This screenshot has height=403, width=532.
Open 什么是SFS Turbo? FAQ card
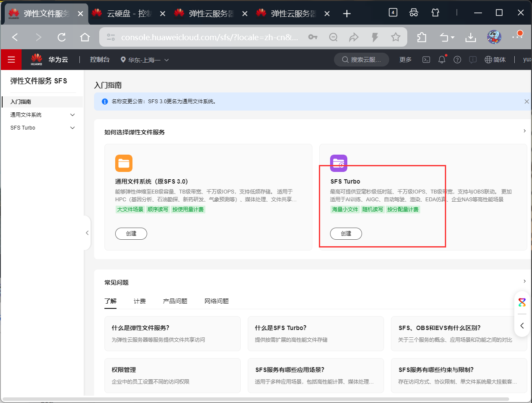pos(316,333)
